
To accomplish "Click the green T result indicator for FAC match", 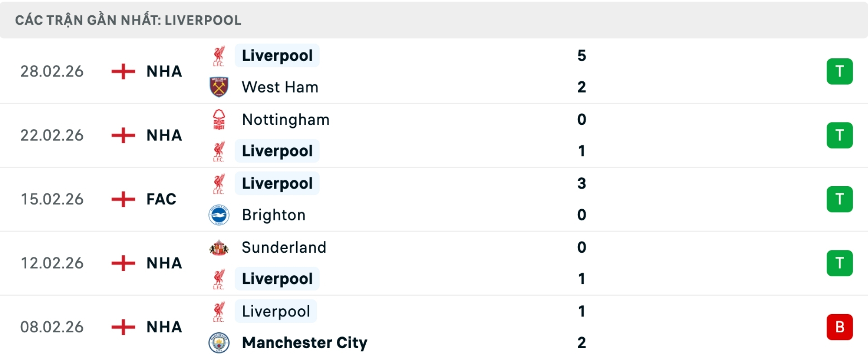I will tap(840, 199).
